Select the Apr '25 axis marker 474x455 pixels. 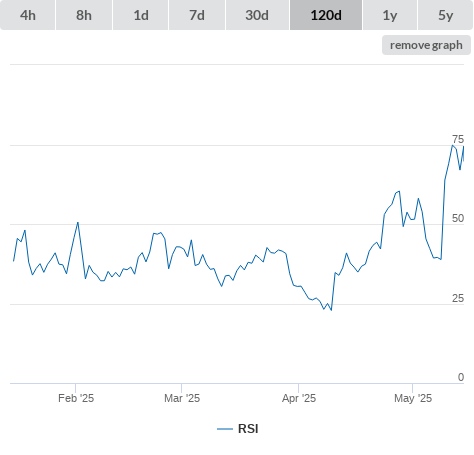click(x=299, y=398)
